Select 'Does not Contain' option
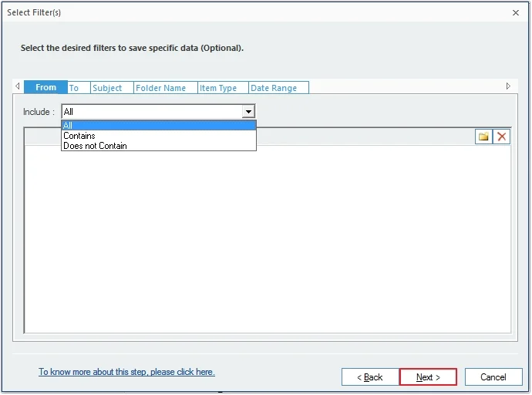 158,146
